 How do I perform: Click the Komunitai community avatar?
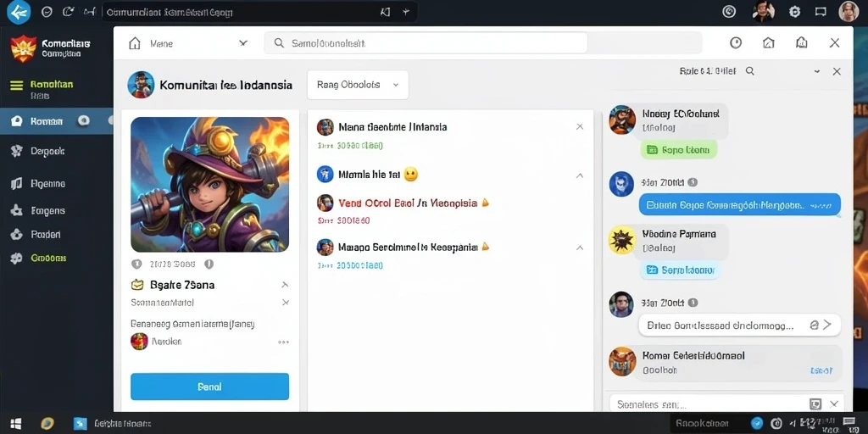(141, 85)
